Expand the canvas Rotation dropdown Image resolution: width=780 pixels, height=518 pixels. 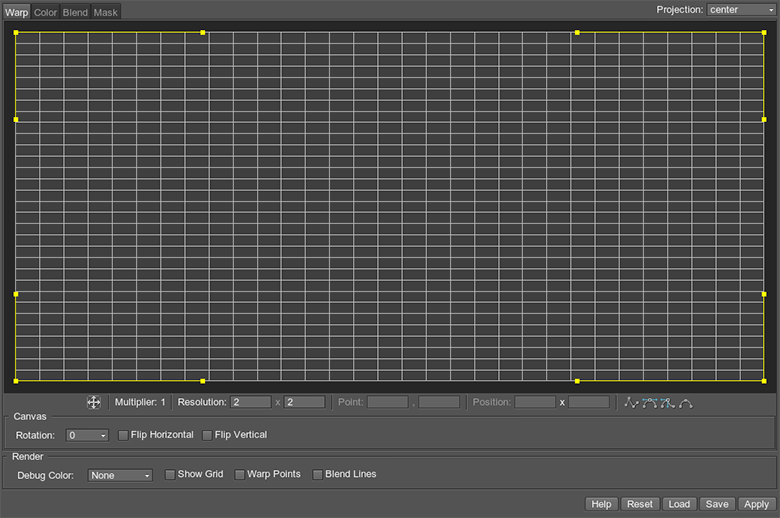(87, 436)
